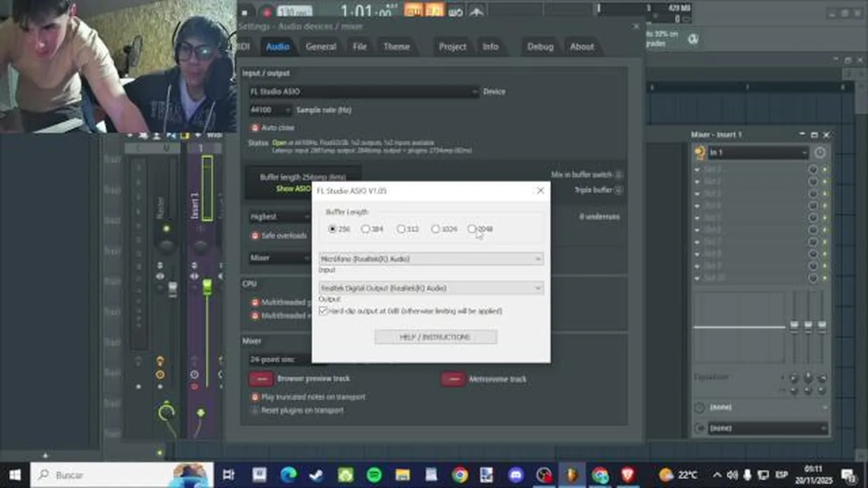
Task: Click the microphone icon in system tray
Action: (747, 475)
